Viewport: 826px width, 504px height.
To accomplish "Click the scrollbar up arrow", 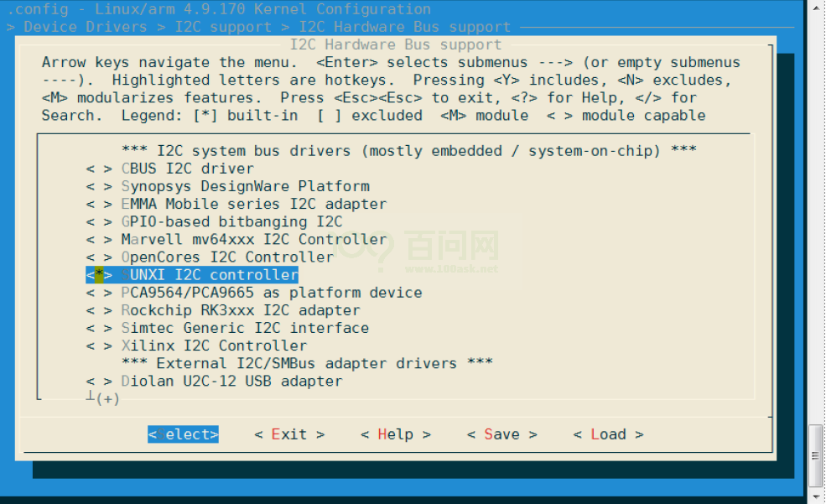I will point(814,9).
